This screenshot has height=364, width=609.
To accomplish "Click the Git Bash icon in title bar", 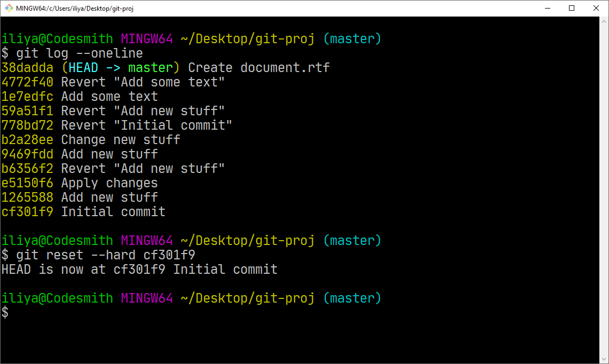I will tap(9, 8).
